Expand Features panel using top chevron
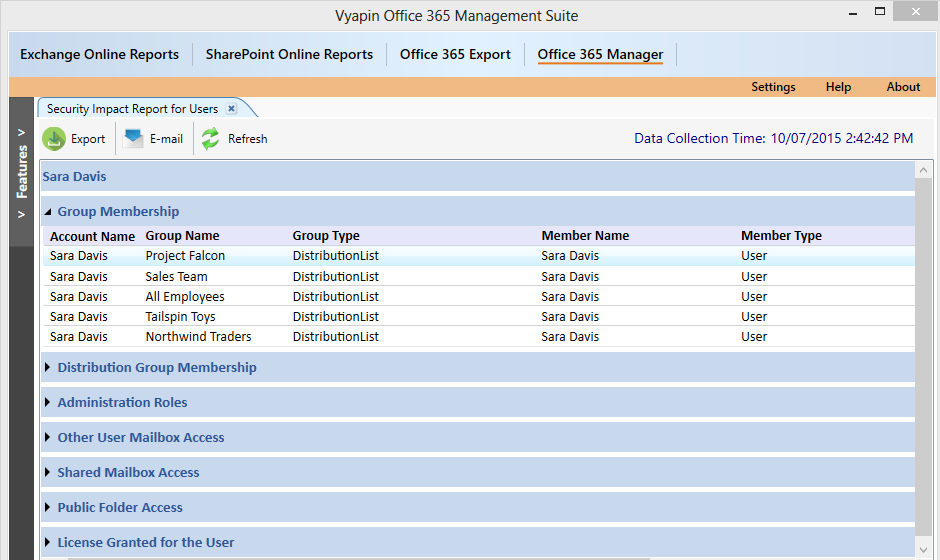 pyautogui.click(x=22, y=133)
